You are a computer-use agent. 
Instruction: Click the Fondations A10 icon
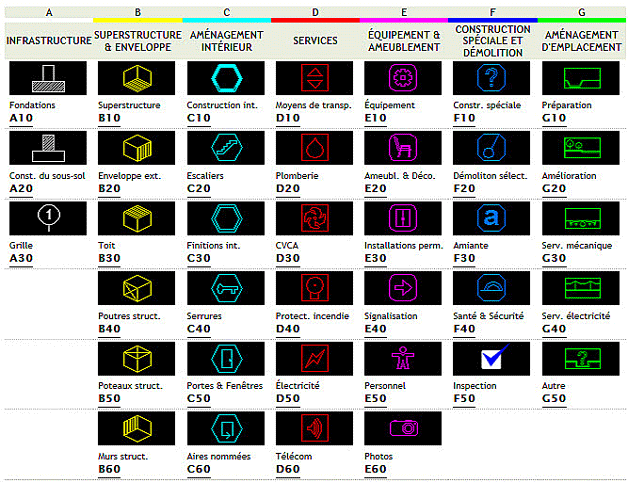coord(49,79)
